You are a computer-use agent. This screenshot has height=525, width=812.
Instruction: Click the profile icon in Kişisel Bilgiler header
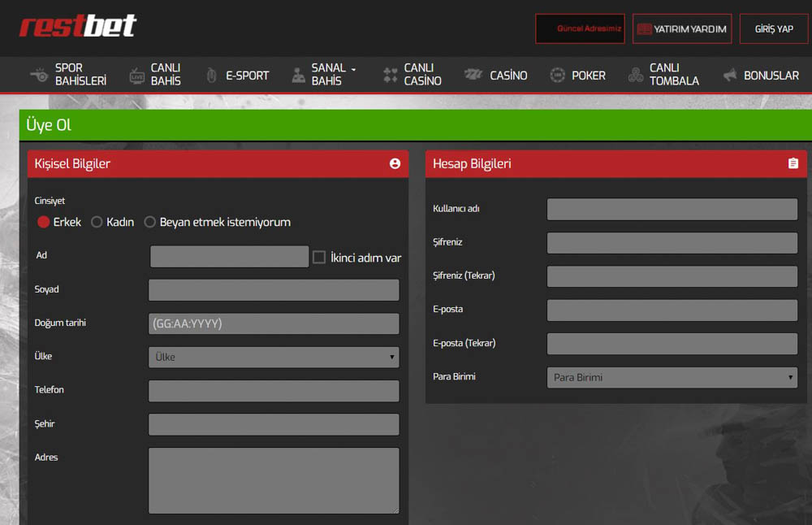click(x=395, y=163)
